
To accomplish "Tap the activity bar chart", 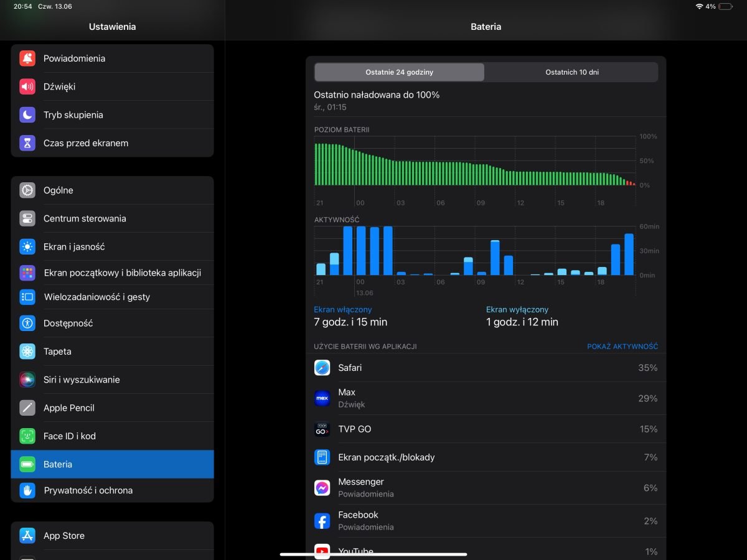I will coord(475,251).
